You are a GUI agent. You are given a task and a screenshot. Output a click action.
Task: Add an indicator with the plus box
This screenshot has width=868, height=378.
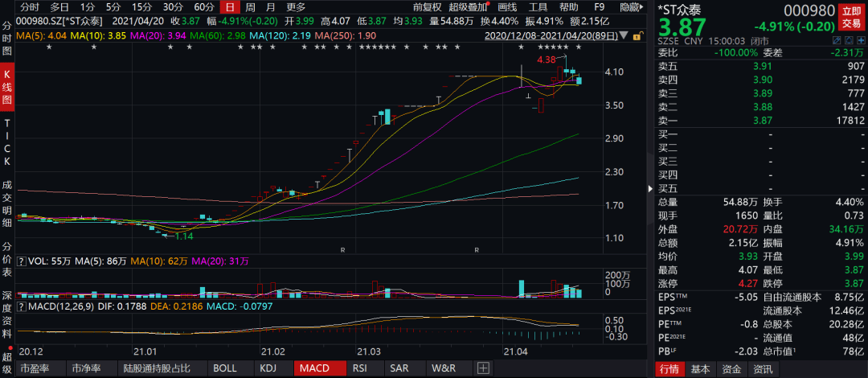pos(483,368)
